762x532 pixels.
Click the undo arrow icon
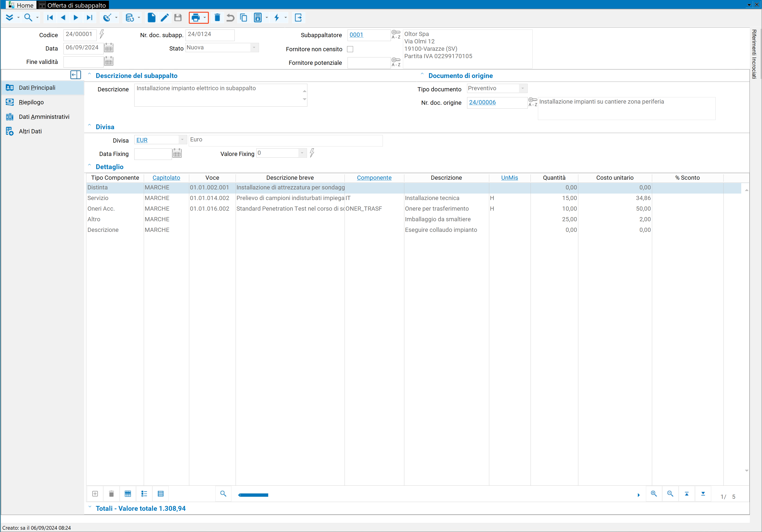[x=230, y=18]
